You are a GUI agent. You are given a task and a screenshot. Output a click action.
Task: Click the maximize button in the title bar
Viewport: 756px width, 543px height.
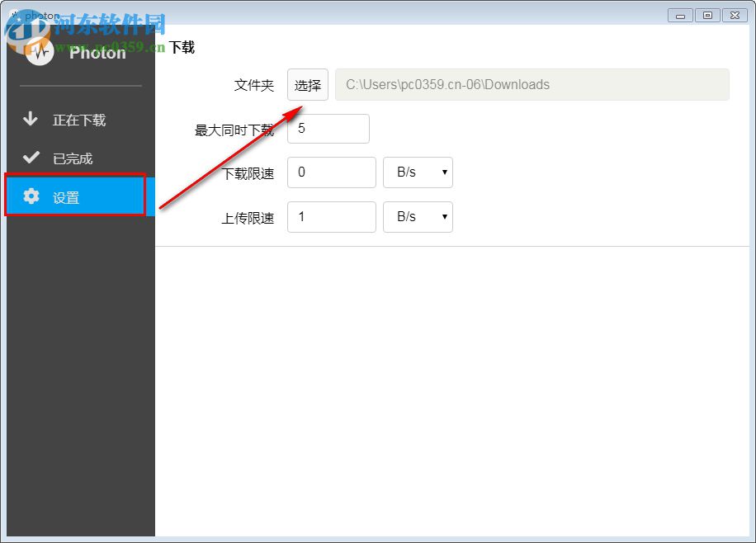coord(708,15)
